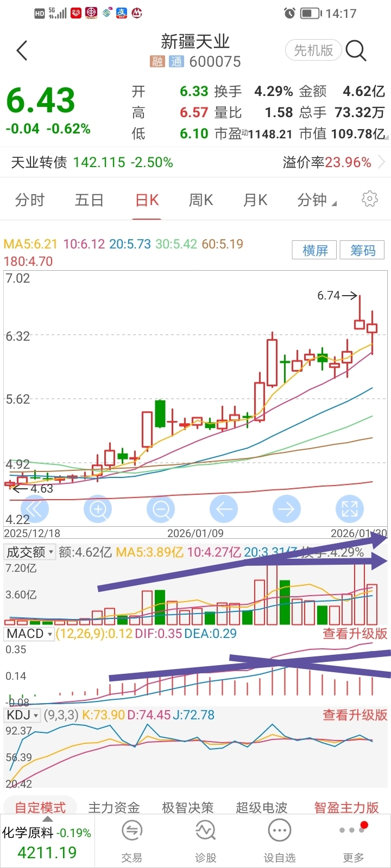Screen dimensions: 391x868
Task: Open 交易 trade icon
Action: [x=131, y=831]
